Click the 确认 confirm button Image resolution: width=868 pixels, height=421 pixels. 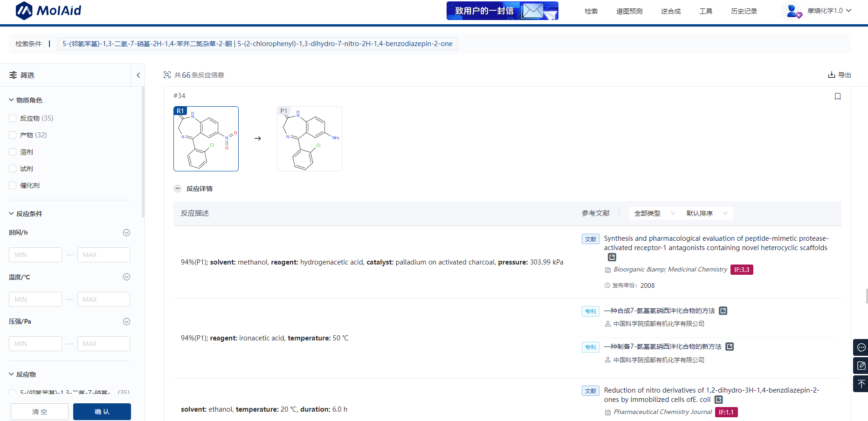102,412
